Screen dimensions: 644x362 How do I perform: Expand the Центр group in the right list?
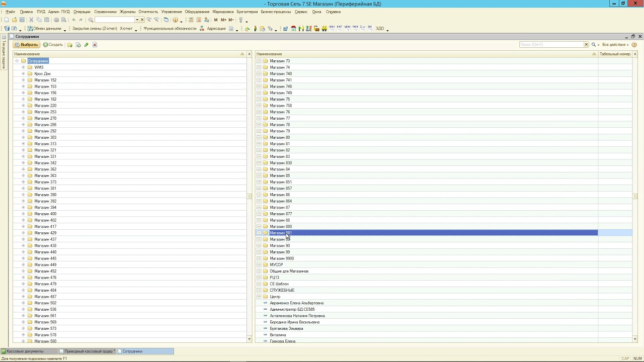coord(259,297)
